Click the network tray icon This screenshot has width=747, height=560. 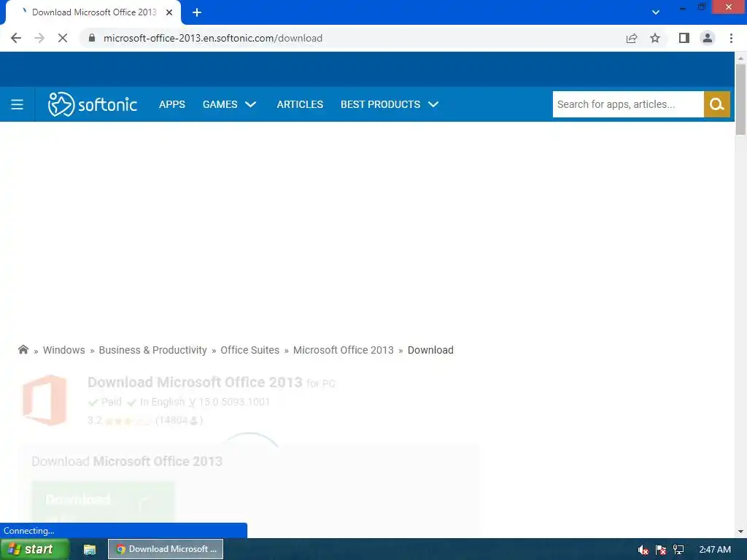678,550
